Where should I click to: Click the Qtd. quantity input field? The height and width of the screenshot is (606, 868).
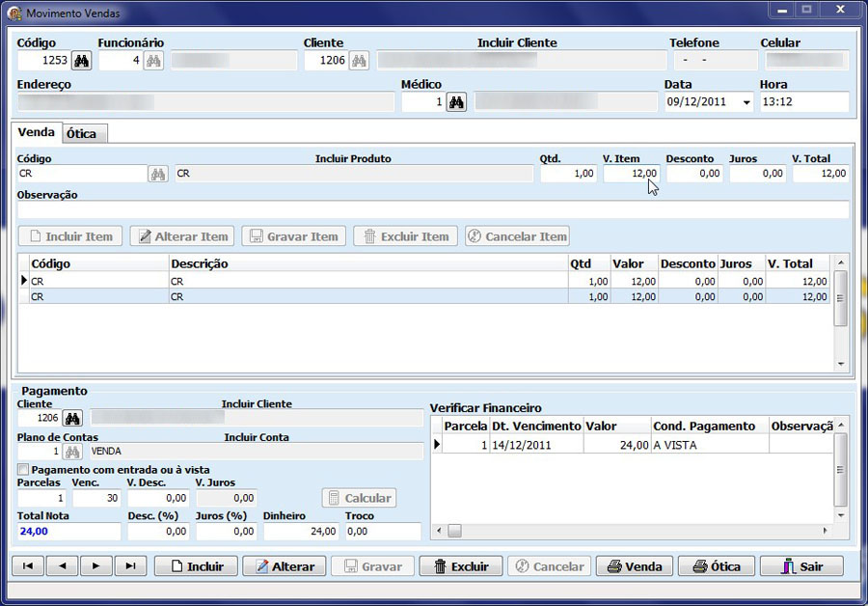pos(568,174)
